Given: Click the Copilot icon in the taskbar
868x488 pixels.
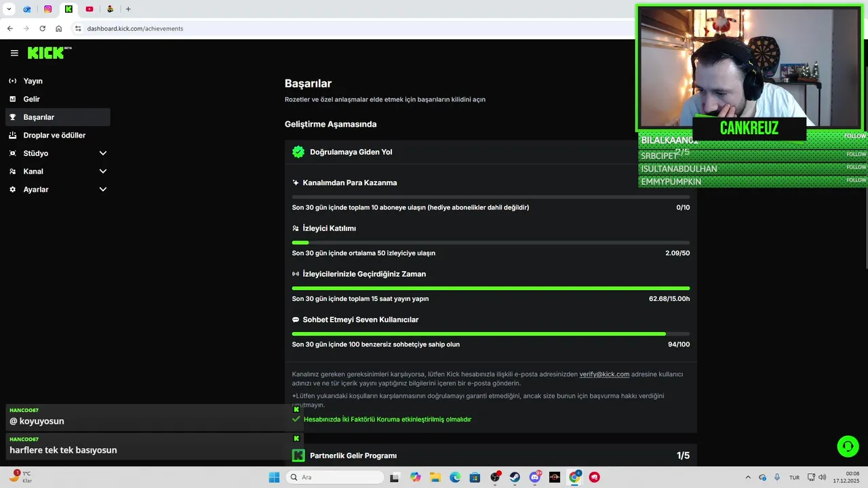Looking at the screenshot, I should pyautogui.click(x=415, y=477).
